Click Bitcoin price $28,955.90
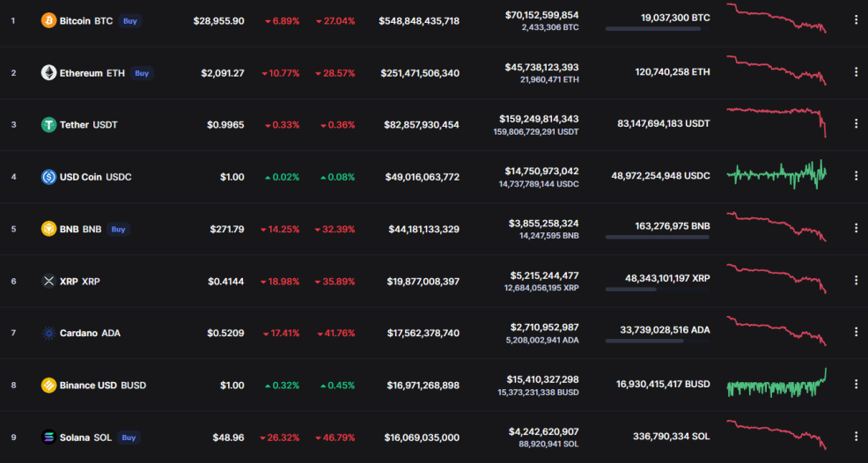This screenshot has width=868, height=463. pyautogui.click(x=218, y=21)
